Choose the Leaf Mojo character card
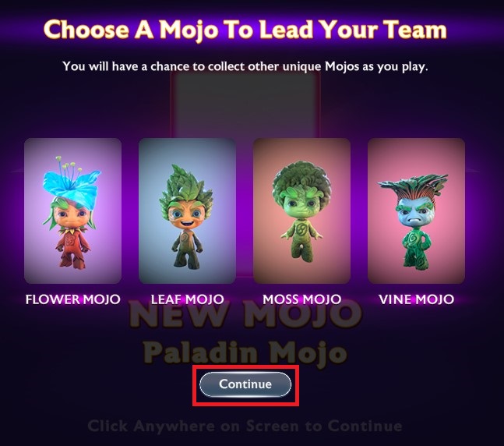The image size is (504, 446). tap(187, 211)
